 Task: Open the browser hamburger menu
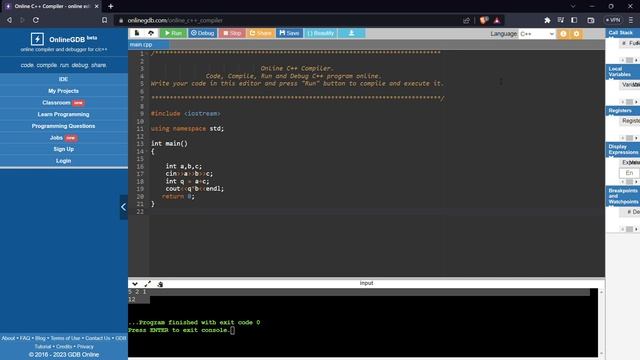click(x=631, y=20)
